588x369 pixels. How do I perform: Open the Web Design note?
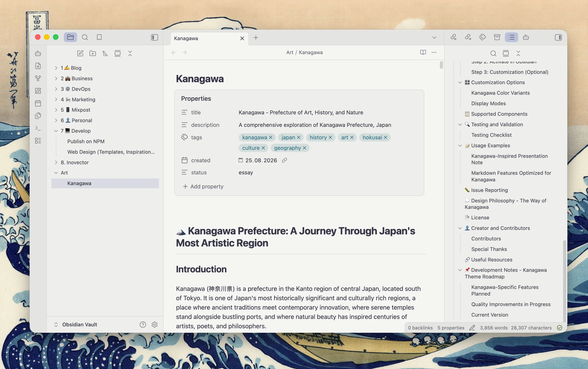click(x=111, y=152)
